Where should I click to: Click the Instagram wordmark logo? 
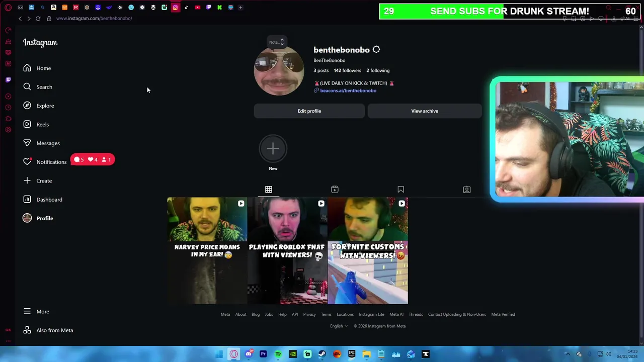coord(40,43)
